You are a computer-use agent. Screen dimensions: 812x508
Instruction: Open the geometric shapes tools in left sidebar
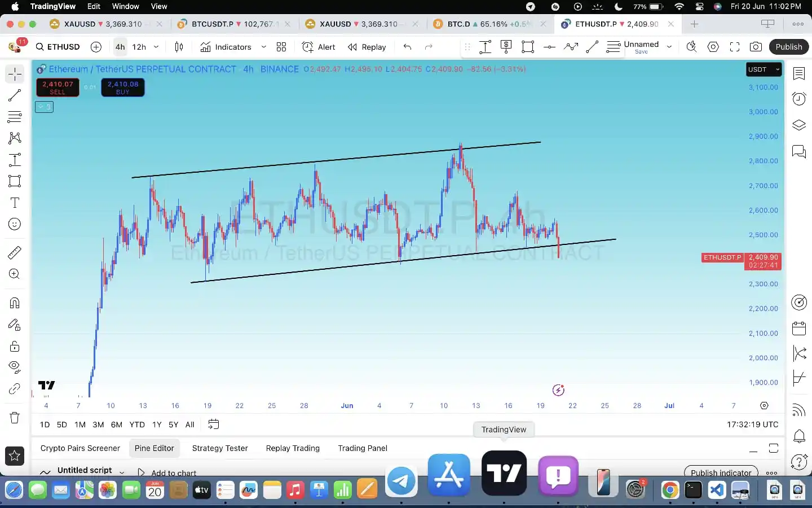click(x=15, y=181)
